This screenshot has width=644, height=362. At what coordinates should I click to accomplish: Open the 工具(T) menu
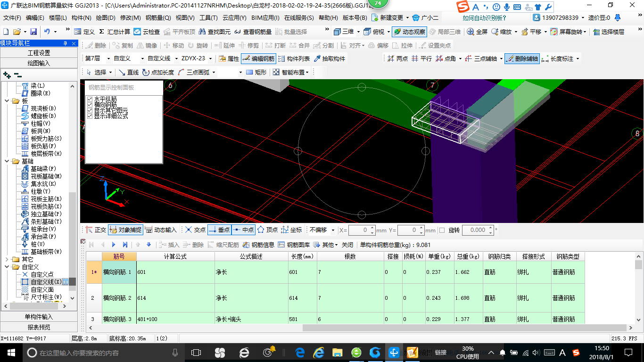208,17
